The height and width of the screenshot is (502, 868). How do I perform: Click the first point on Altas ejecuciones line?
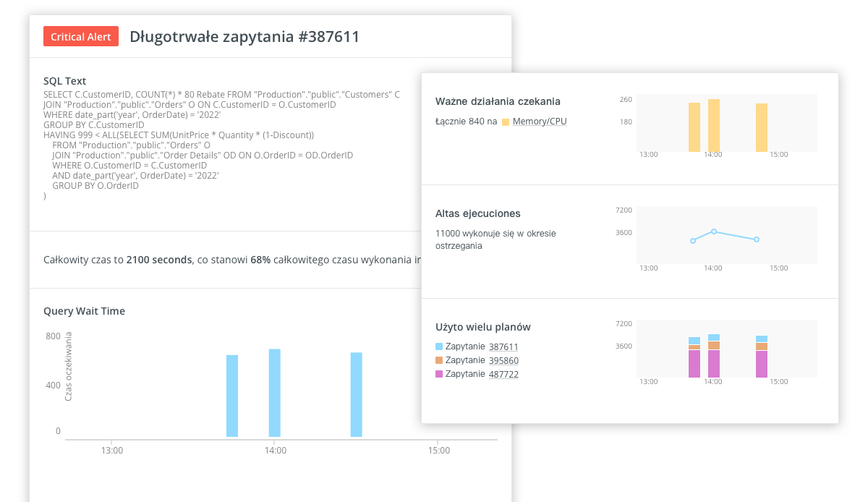pyautogui.click(x=693, y=241)
